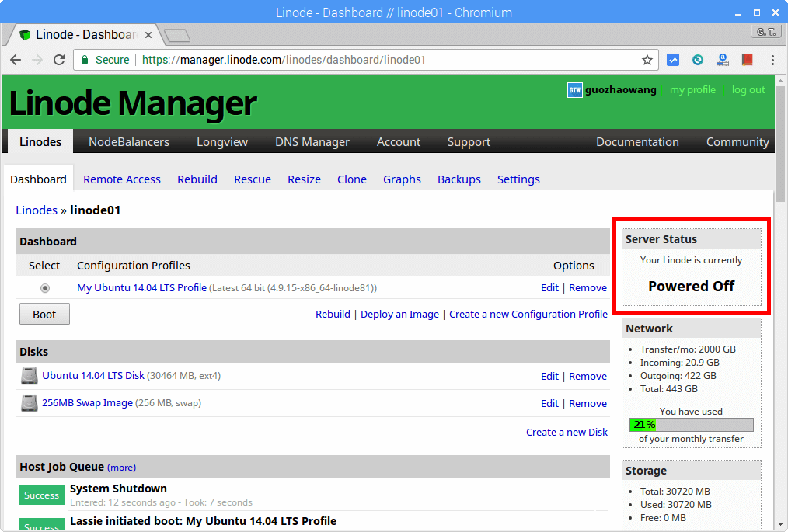Click the log out link
Image resolution: width=788 pixels, height=532 pixels.
click(748, 90)
